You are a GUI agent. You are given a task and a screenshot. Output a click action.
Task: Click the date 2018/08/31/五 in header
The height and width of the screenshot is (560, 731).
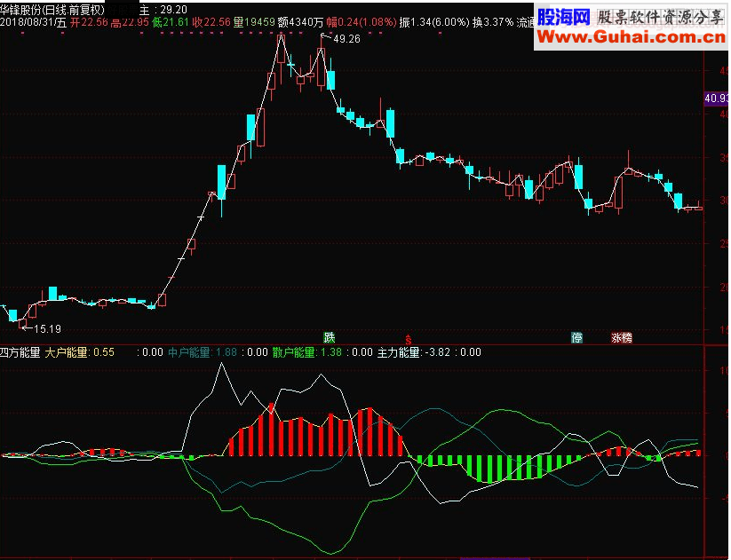point(33,22)
